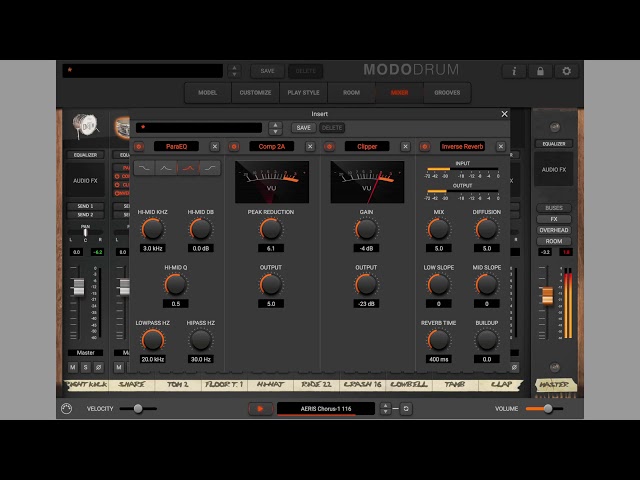Click the Inverse Reverb Mix knob
The height and width of the screenshot is (480, 640).
(439, 229)
